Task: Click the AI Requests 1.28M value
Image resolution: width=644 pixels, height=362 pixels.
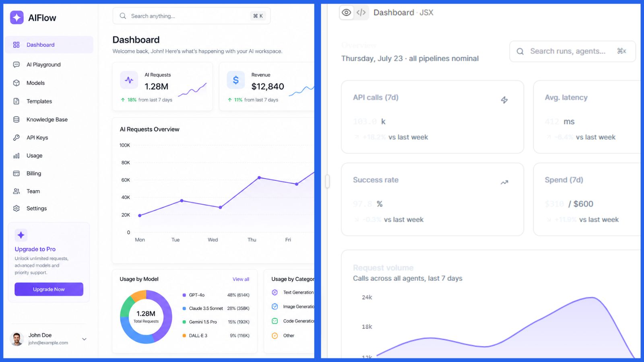Action: click(x=157, y=86)
